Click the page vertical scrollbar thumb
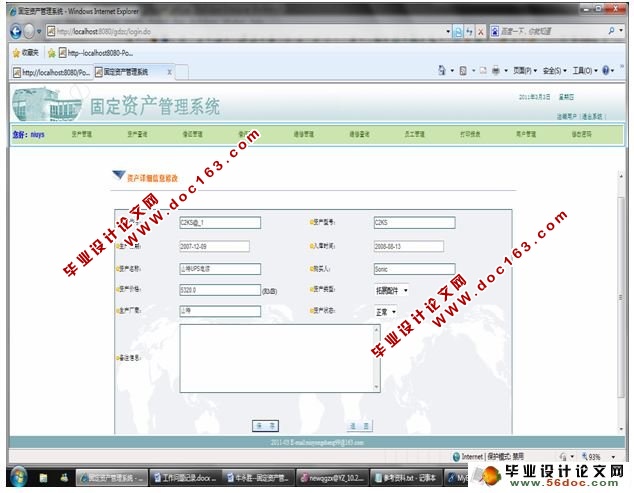 click(x=621, y=296)
